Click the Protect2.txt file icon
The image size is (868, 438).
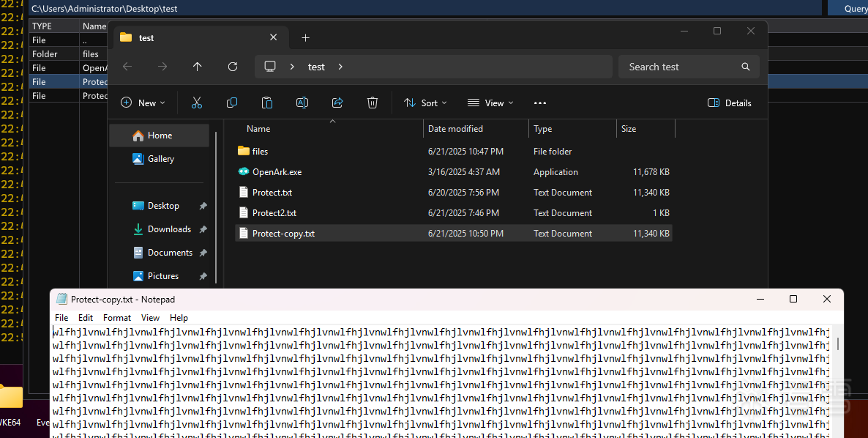click(244, 212)
